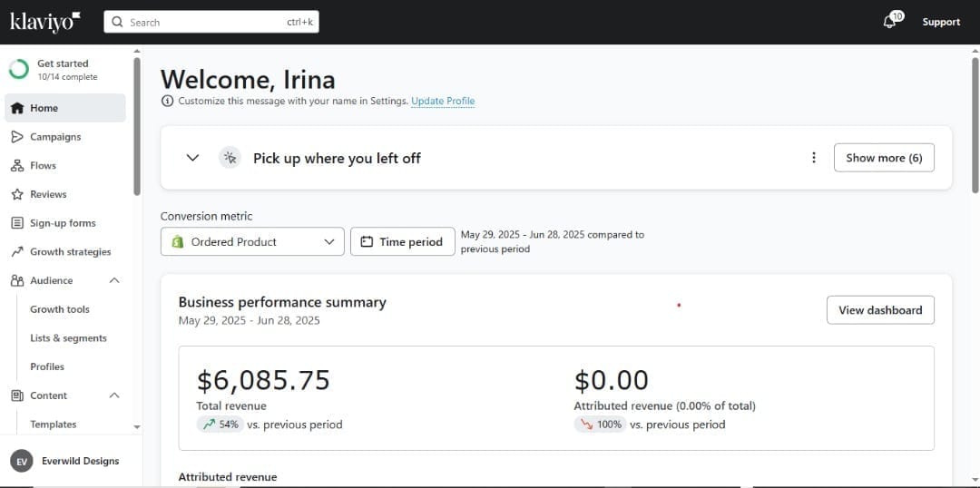This screenshot has width=980, height=488.
Task: Open the Growth strategies arrow icon
Action: [x=17, y=252]
